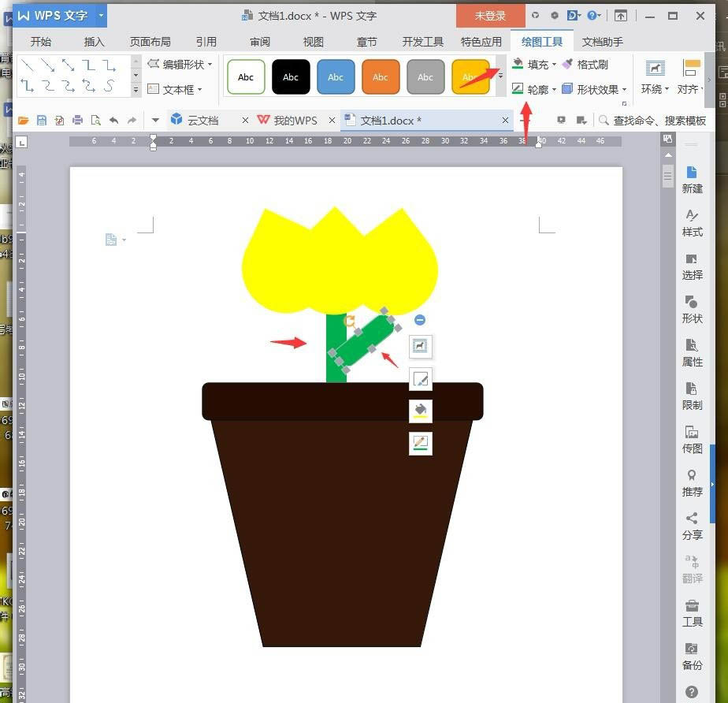Click the layout options floating button
Screen dimensions: 728x703
[x=420, y=347]
